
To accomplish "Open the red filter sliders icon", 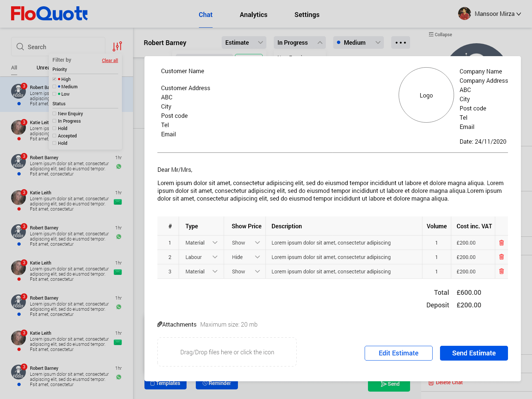I will click(x=117, y=46).
